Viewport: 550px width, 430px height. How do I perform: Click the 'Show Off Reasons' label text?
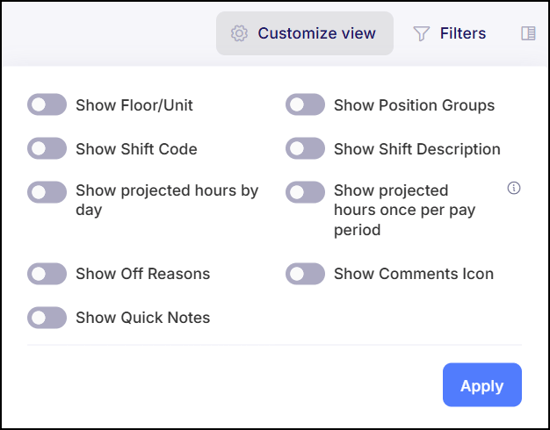tap(143, 274)
